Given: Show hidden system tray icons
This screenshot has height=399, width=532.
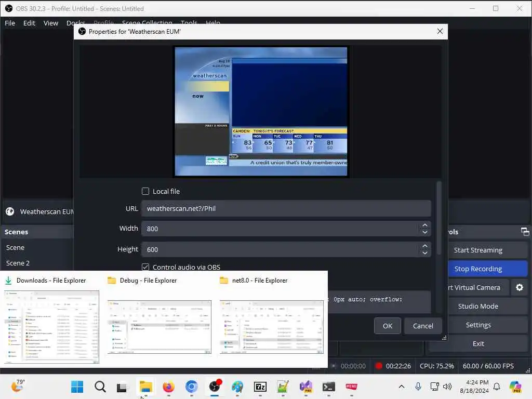Looking at the screenshot, I should (402, 387).
